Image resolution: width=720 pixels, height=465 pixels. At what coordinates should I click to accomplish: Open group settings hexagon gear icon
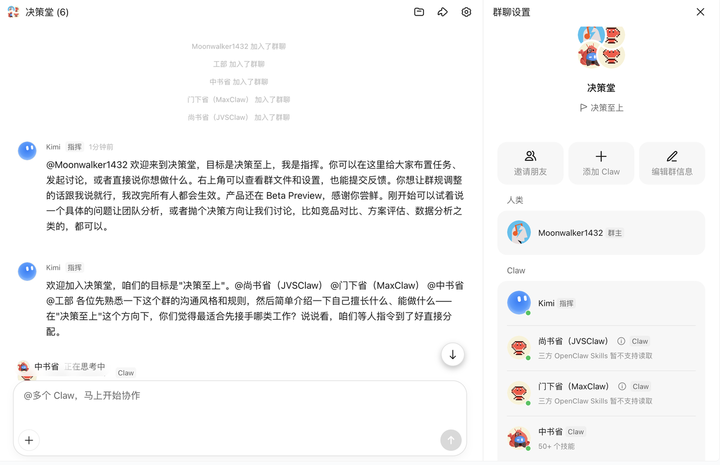click(466, 12)
